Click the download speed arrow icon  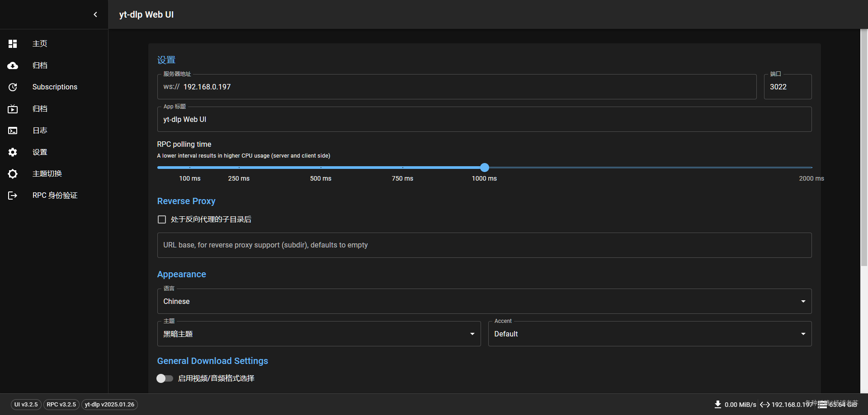[717, 405]
